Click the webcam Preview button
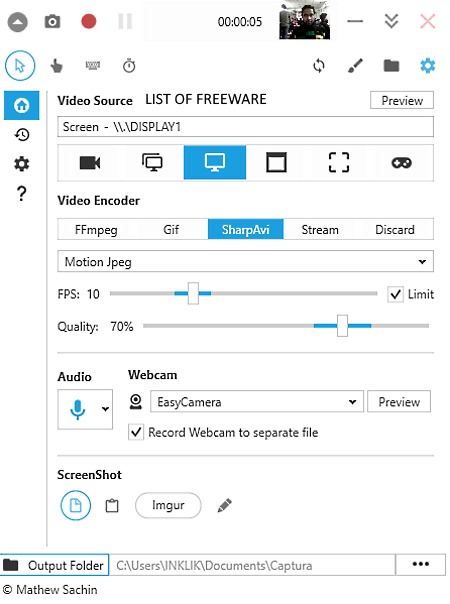The width and height of the screenshot is (450, 604). click(399, 402)
